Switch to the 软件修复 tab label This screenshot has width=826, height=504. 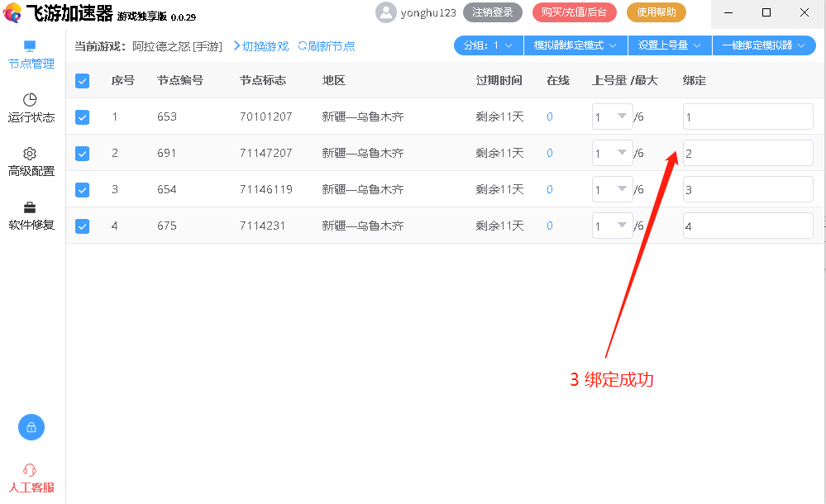coord(31,225)
